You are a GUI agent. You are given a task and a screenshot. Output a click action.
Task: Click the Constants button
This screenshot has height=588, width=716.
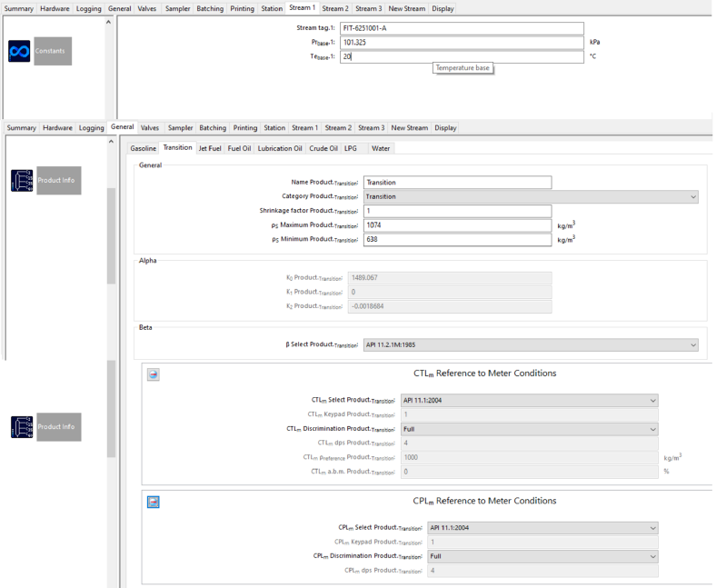pos(53,51)
